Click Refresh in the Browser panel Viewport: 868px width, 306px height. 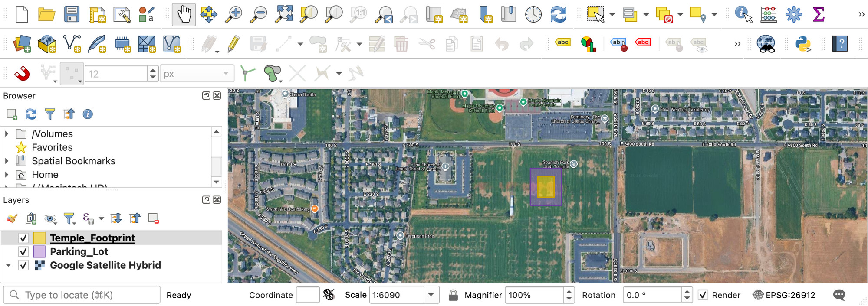[x=31, y=114]
